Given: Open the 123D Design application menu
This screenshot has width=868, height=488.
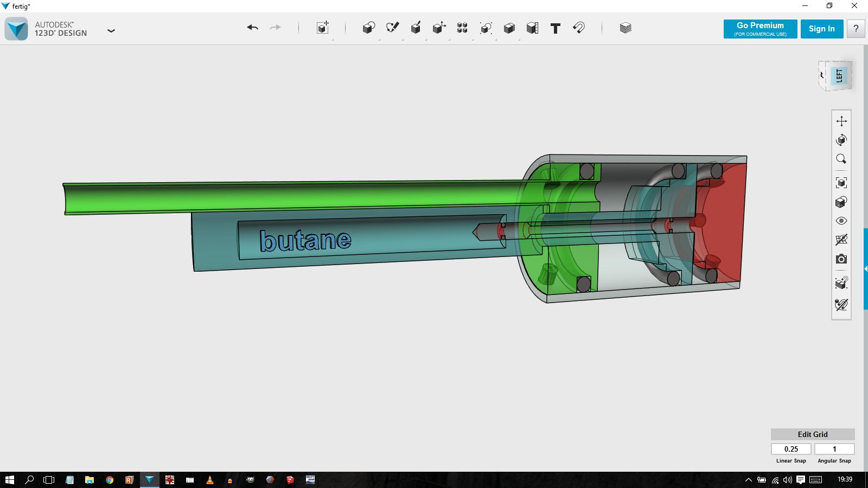Looking at the screenshot, I should coord(111,31).
